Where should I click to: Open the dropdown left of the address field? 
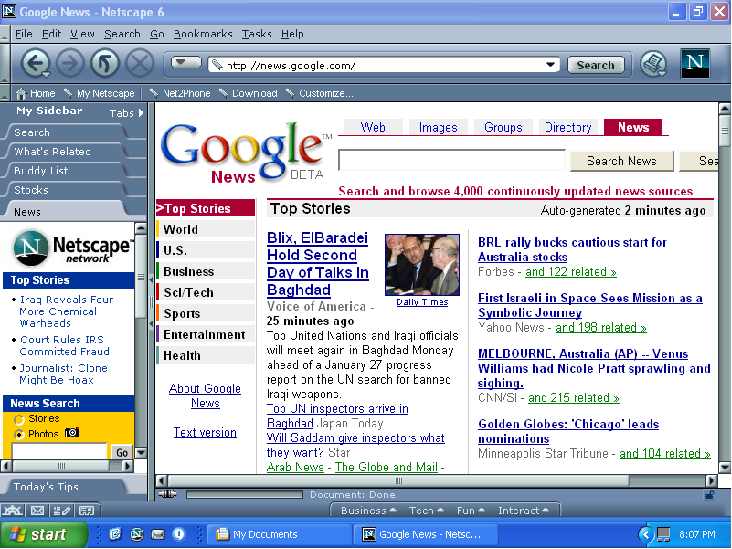tap(185, 63)
